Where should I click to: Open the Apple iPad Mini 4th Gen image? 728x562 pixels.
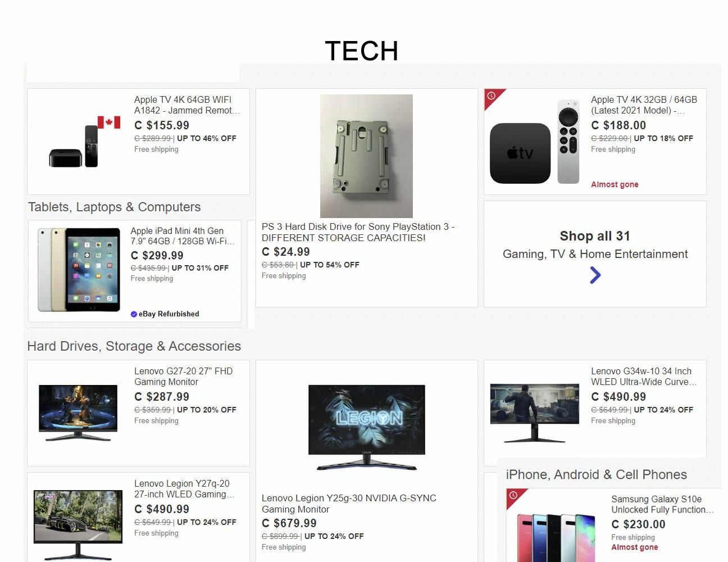click(x=79, y=270)
